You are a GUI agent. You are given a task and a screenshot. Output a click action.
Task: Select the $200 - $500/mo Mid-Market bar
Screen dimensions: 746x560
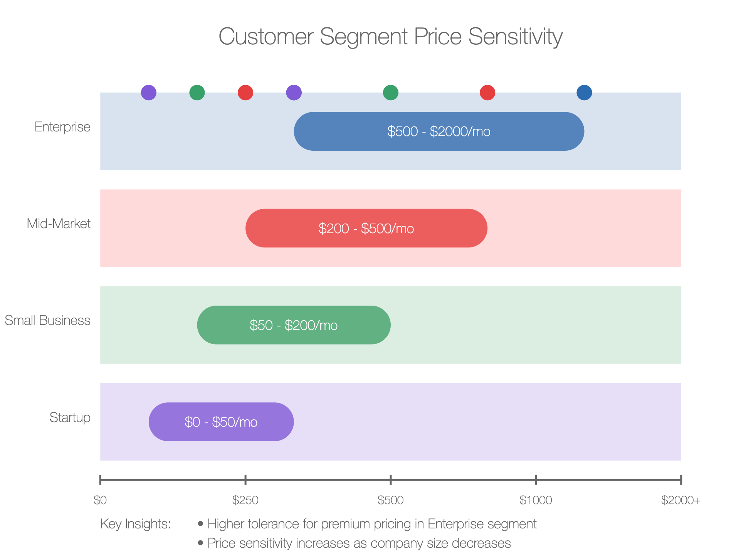tap(366, 228)
